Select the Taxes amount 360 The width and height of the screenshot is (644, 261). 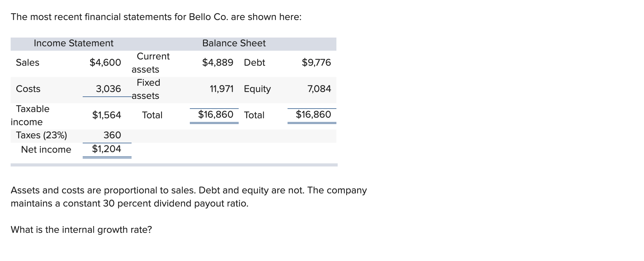point(112,135)
